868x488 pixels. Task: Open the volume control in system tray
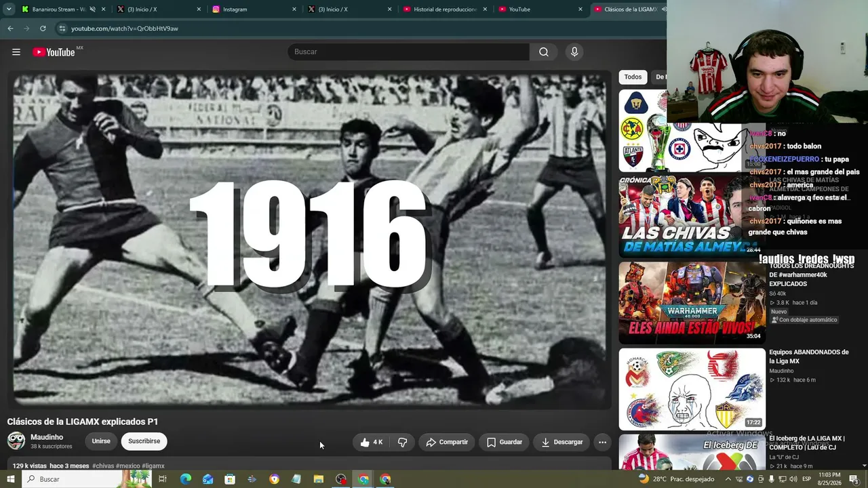click(x=793, y=479)
